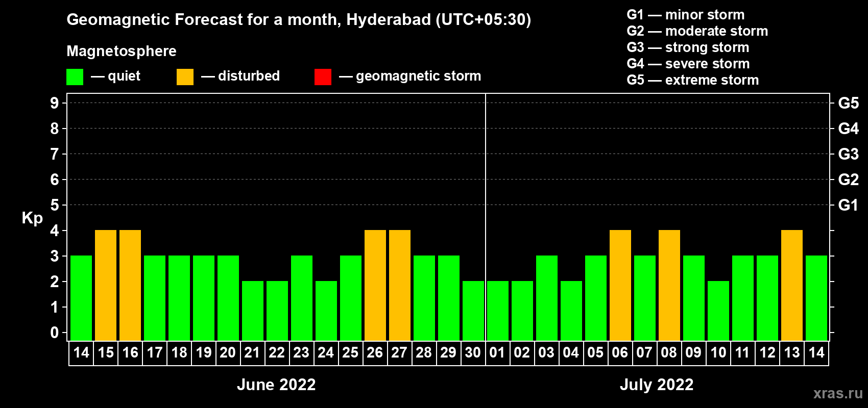Click the 'G4 — severe storm' legend text
Viewport: 868px width, 408px height.
click(688, 64)
